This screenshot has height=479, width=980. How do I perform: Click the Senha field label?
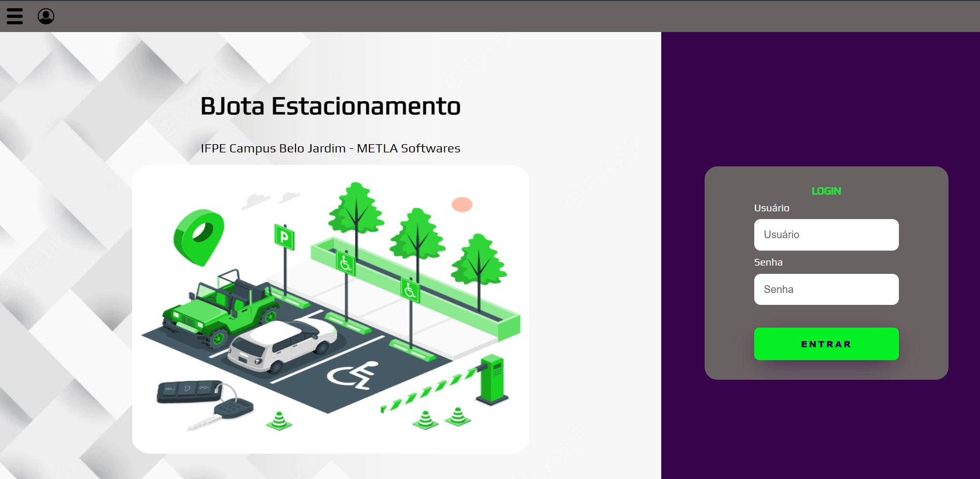coord(768,262)
